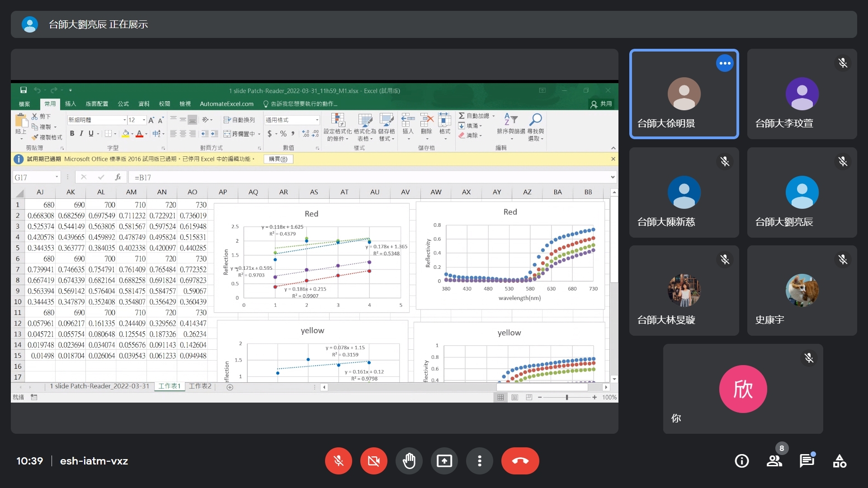Click the 購買(B) button in warning bar
Screen dimensions: 868x488
(278, 159)
